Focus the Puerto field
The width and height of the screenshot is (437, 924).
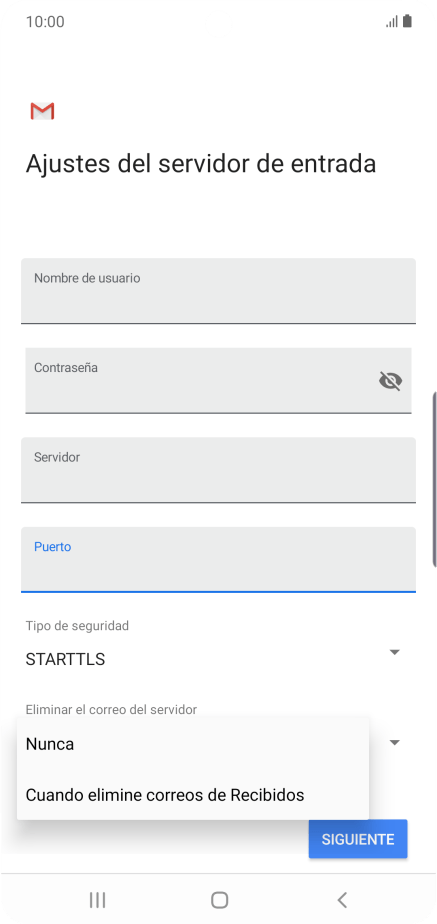tap(218, 560)
